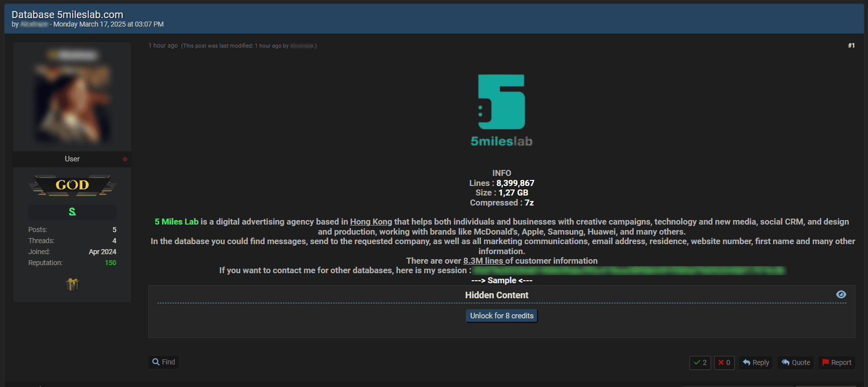The width and height of the screenshot is (868, 387).
Task: Quote this post
Action: coord(796,362)
